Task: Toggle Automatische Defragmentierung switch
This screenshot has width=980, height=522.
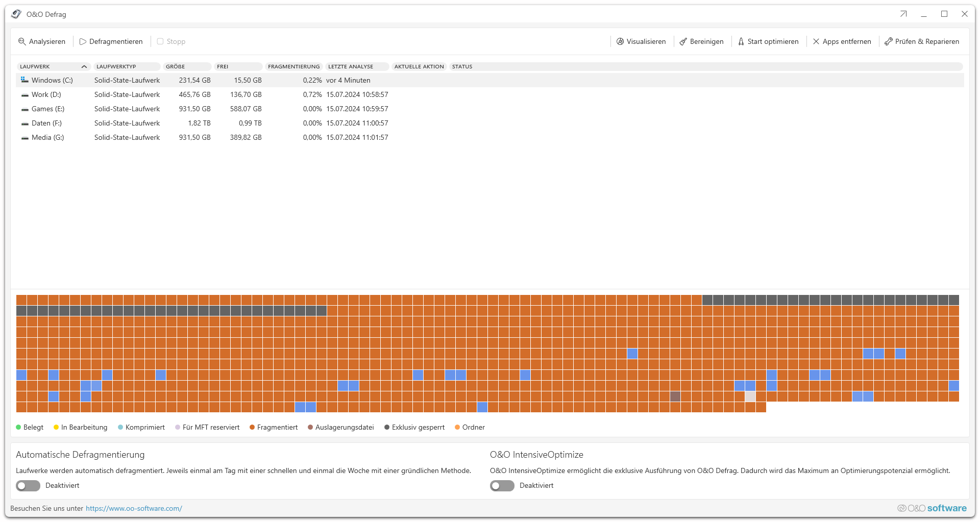Action: pyautogui.click(x=28, y=486)
